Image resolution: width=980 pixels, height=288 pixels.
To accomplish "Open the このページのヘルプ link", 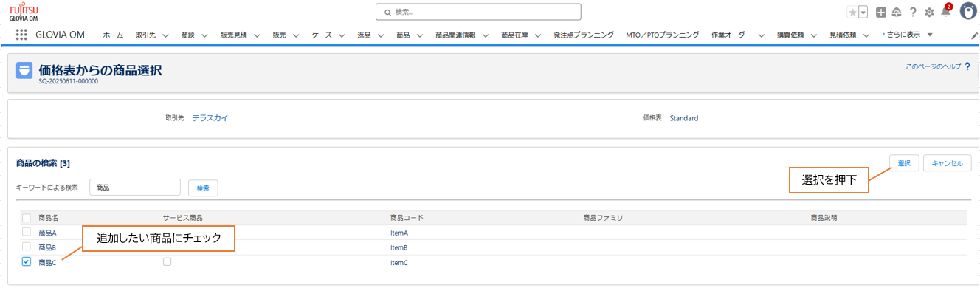I will pyautogui.click(x=934, y=66).
